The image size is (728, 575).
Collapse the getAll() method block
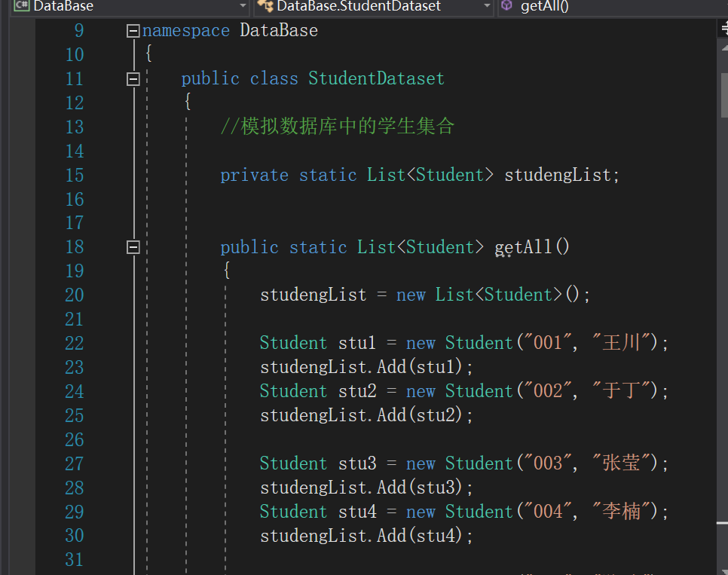[x=133, y=246]
